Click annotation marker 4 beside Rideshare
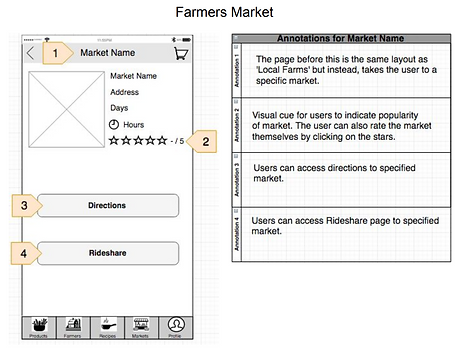The height and width of the screenshot is (360, 467). [x=26, y=254]
